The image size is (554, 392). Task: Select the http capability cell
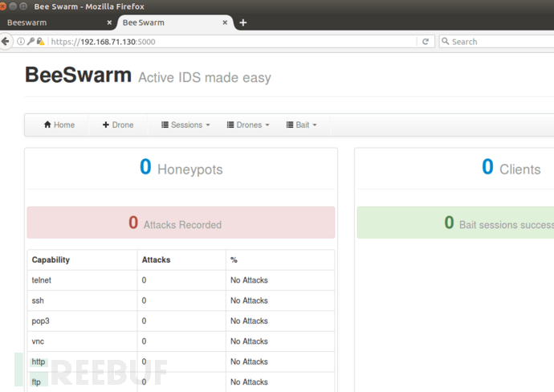pyautogui.click(x=83, y=361)
